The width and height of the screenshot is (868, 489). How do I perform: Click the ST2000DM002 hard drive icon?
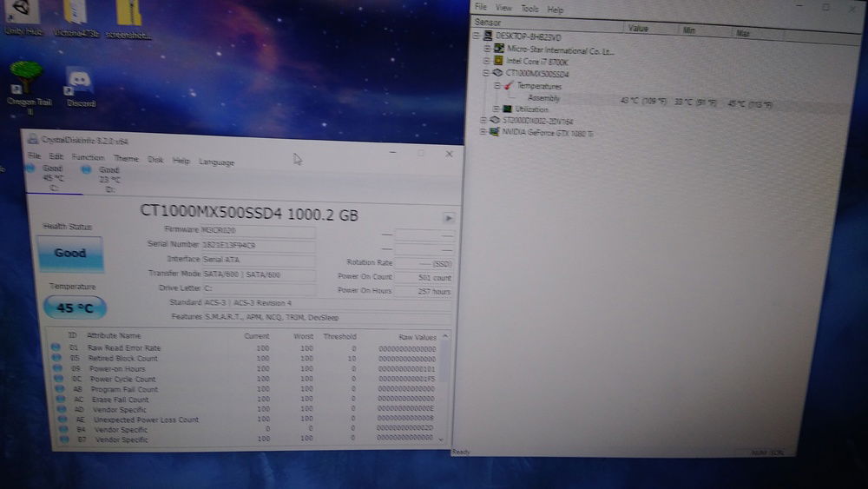click(495, 120)
